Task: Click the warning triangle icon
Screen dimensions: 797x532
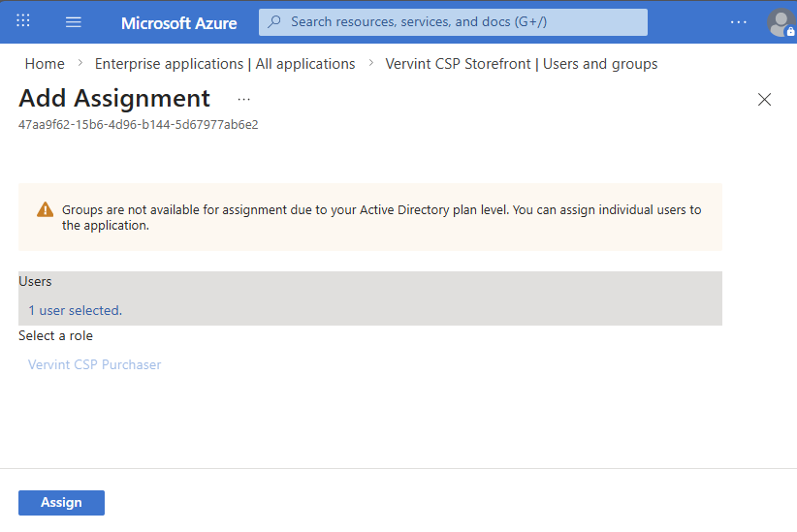Action: tap(46, 209)
